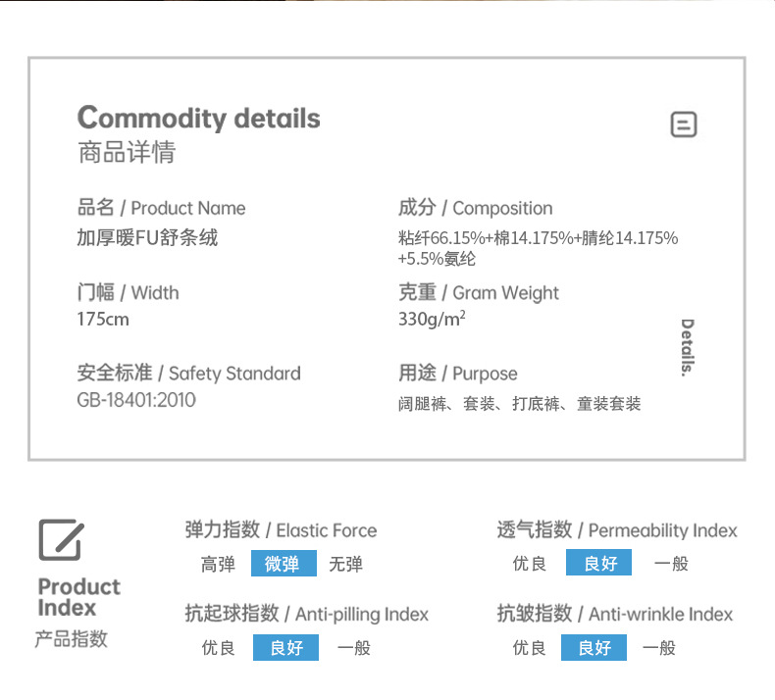Click product name 加厚暖FU舒条绒

click(147, 237)
